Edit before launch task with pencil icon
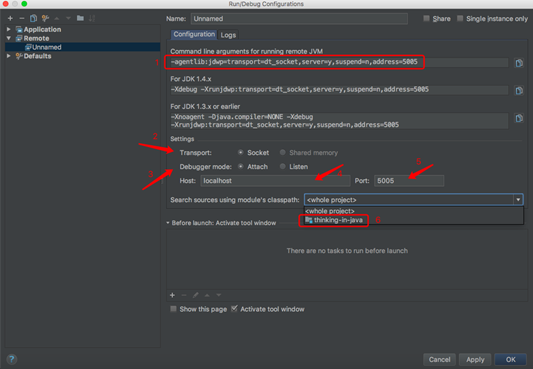The width and height of the screenshot is (533, 369). (x=195, y=295)
